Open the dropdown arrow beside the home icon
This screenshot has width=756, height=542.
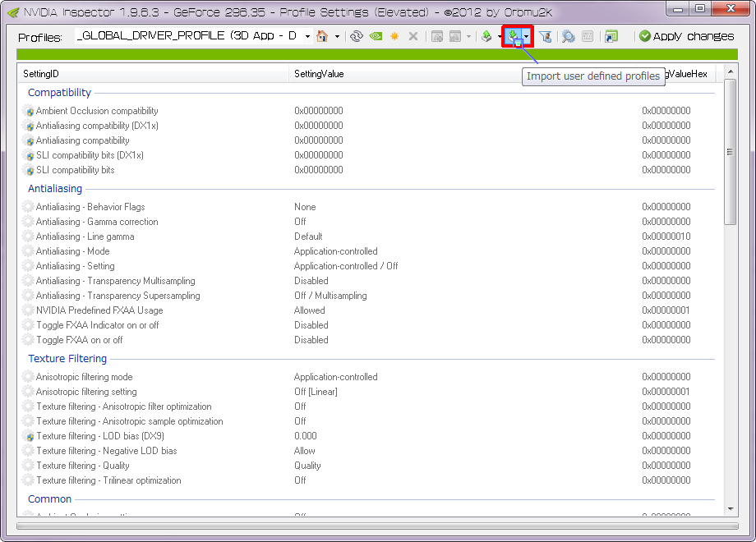point(337,37)
